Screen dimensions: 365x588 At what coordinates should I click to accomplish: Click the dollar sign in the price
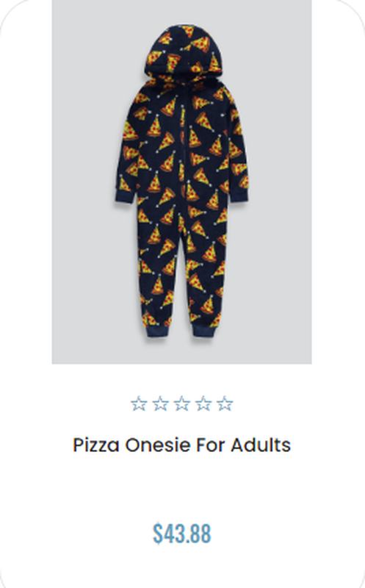[x=157, y=534]
